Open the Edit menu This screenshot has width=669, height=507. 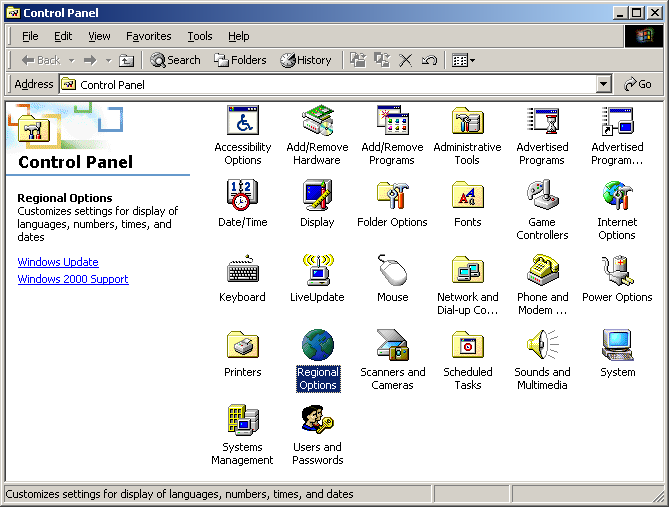pos(63,36)
